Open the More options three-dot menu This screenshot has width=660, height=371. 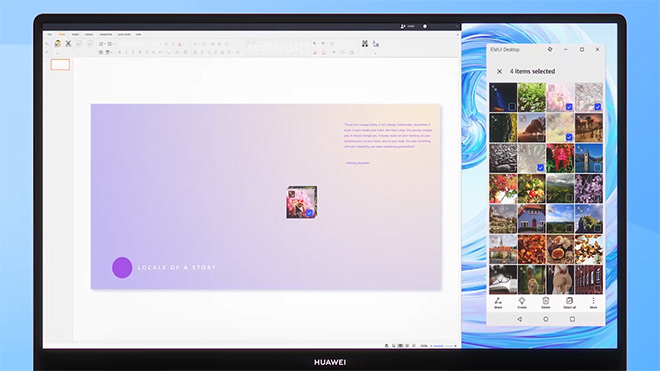(x=593, y=302)
